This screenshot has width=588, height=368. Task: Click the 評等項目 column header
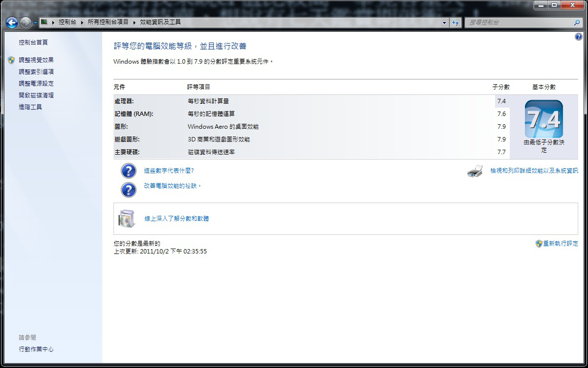point(199,87)
